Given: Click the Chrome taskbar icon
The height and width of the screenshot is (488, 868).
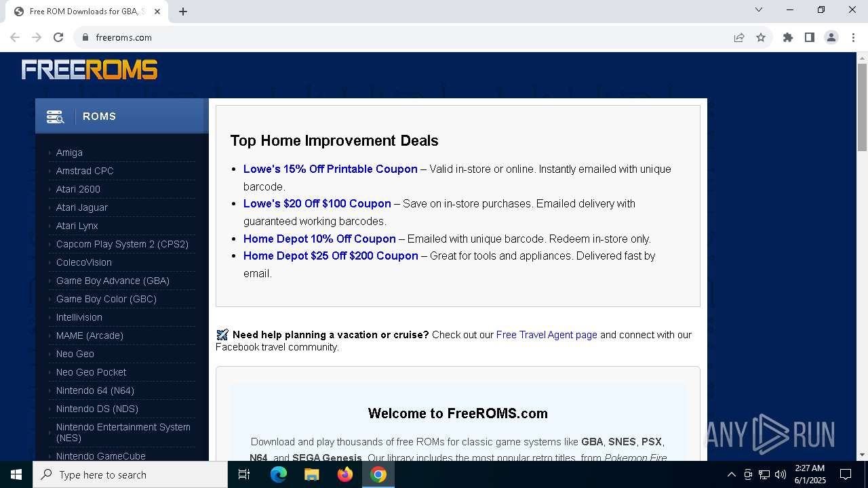Looking at the screenshot, I should coord(378,474).
